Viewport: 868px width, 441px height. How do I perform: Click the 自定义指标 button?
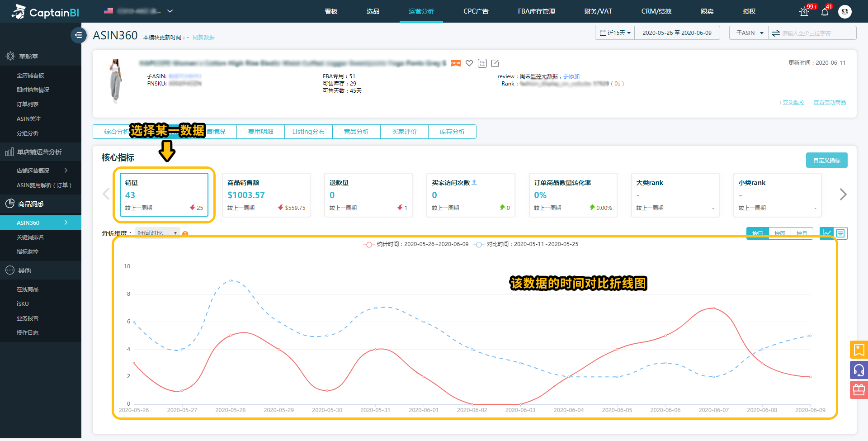(x=826, y=160)
